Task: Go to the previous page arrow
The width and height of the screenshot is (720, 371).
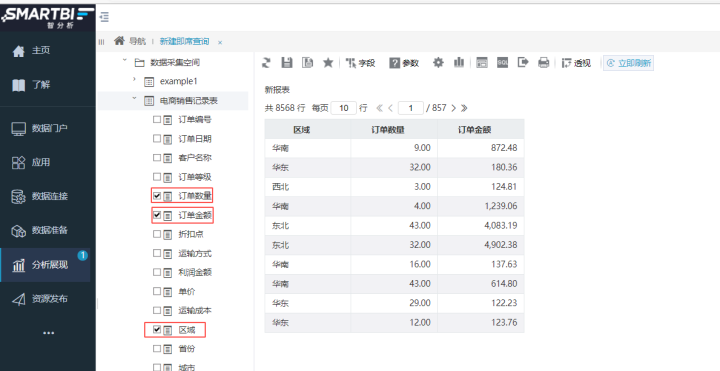Action: (x=390, y=108)
